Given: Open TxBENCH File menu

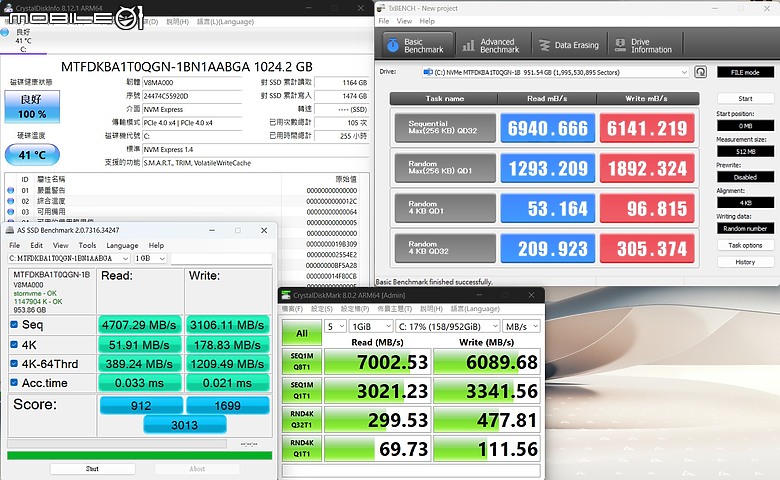Looking at the screenshot, I should pos(384,21).
